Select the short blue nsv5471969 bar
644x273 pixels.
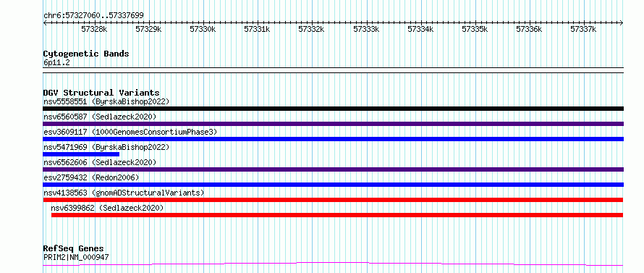click(81, 154)
